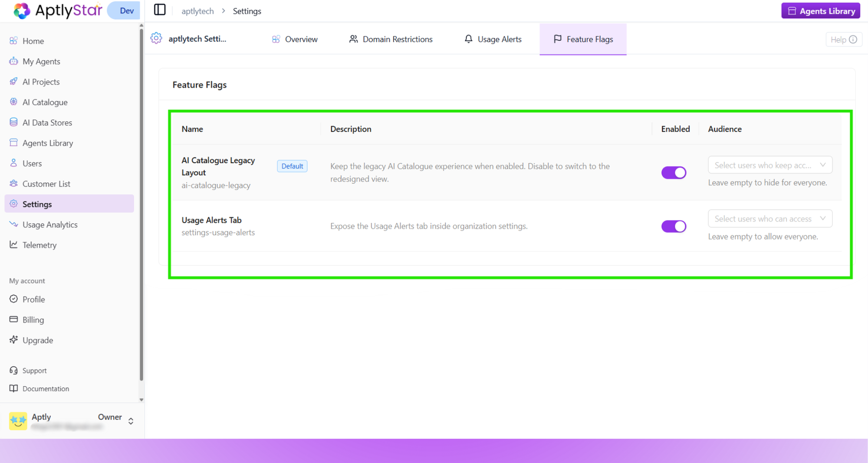868x463 pixels.
Task: Select the Telemetry panel
Action: pos(39,245)
